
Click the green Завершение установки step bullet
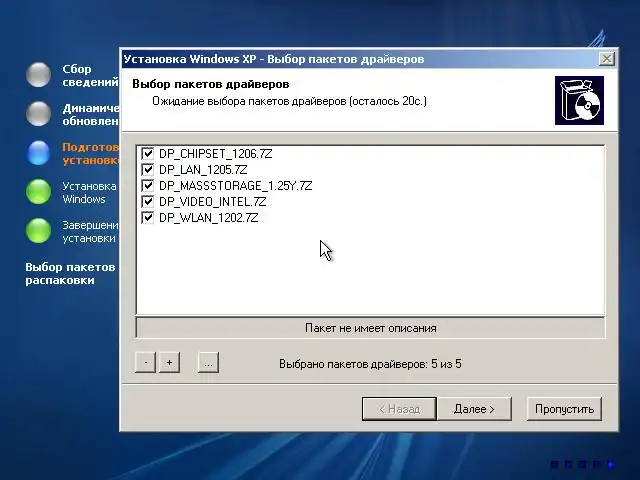pos(38,231)
